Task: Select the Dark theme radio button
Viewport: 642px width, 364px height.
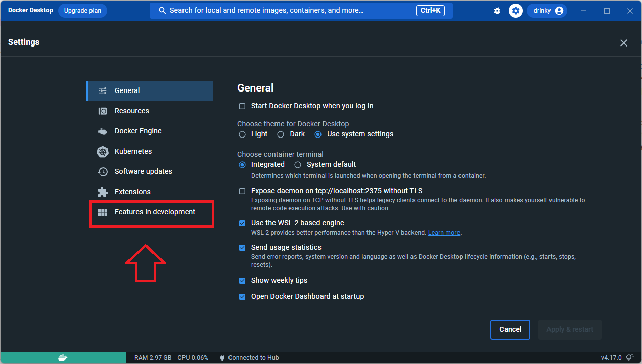Action: pos(281,134)
